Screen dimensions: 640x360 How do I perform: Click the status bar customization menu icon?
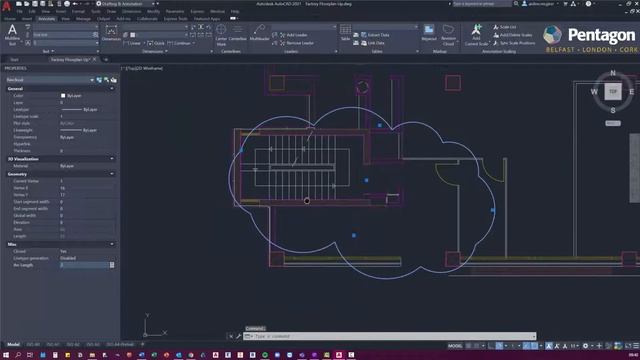pyautogui.click(x=636, y=346)
